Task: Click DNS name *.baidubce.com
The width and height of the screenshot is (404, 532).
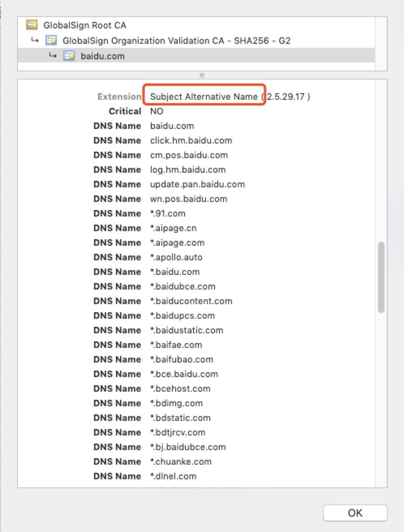Action: point(183,286)
